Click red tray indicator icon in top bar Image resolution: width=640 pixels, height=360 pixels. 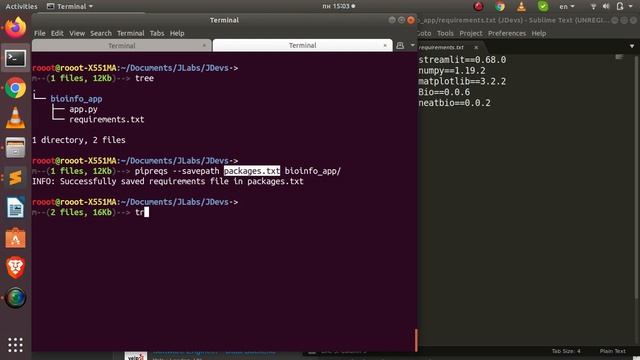(478, 6)
